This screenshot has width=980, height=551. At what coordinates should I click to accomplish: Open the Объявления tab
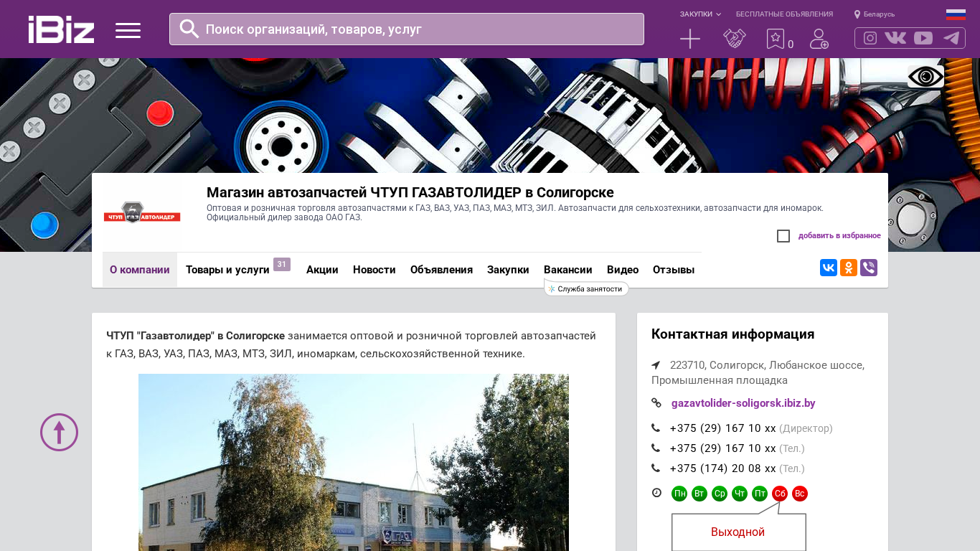click(x=441, y=270)
